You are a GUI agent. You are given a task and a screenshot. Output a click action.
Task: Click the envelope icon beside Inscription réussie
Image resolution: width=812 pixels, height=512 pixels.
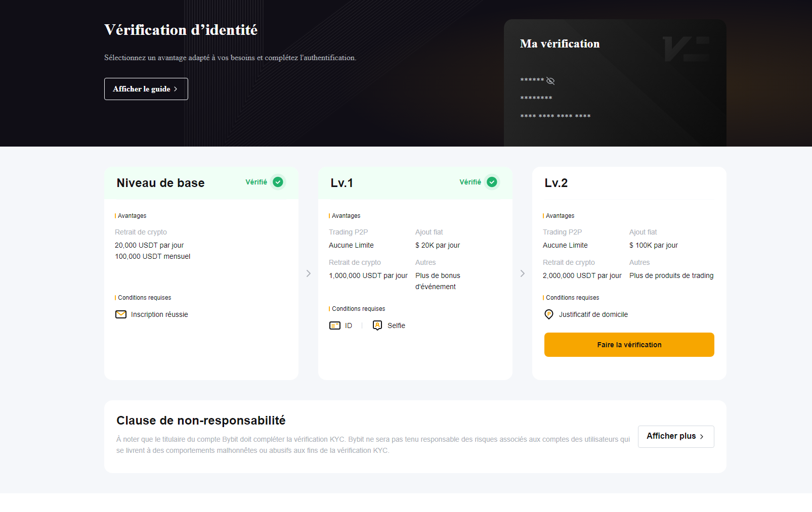click(121, 314)
